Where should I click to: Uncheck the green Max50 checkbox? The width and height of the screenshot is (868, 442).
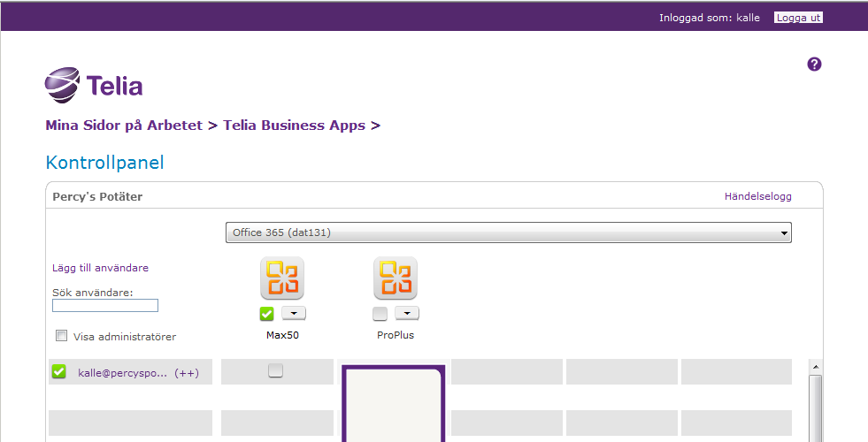(267, 314)
